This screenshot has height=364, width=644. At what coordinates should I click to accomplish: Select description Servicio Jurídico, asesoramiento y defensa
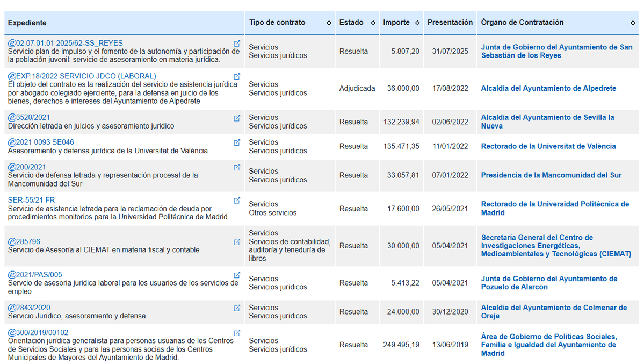(x=77, y=316)
